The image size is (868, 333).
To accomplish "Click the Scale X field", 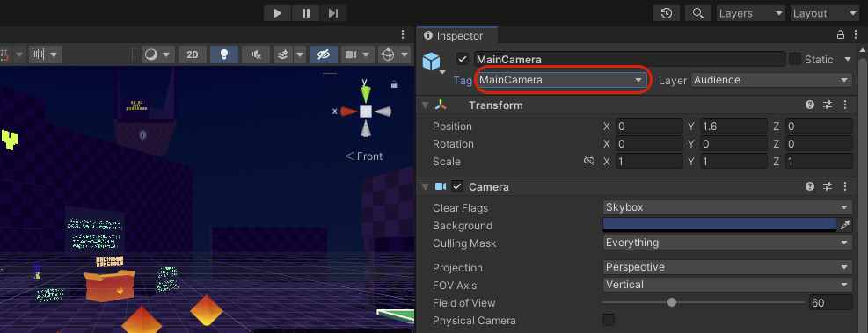I will click(x=649, y=162).
